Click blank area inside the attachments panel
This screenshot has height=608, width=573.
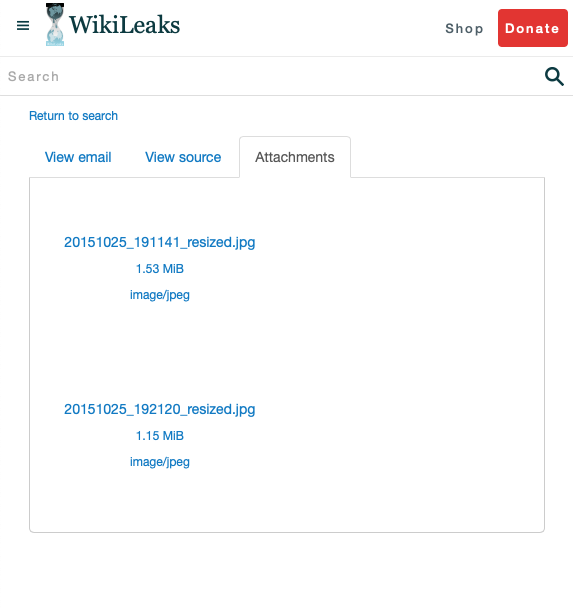(x=388, y=349)
